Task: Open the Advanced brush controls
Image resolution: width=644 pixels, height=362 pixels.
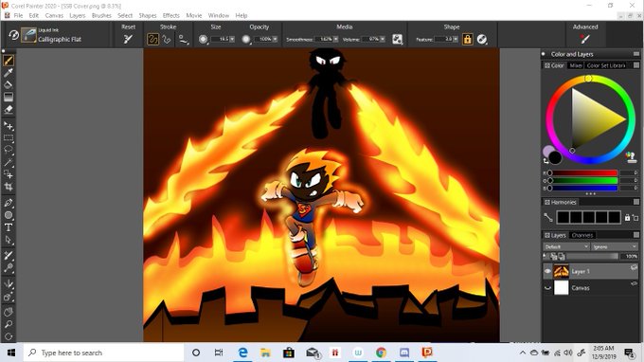Action: coord(585,39)
